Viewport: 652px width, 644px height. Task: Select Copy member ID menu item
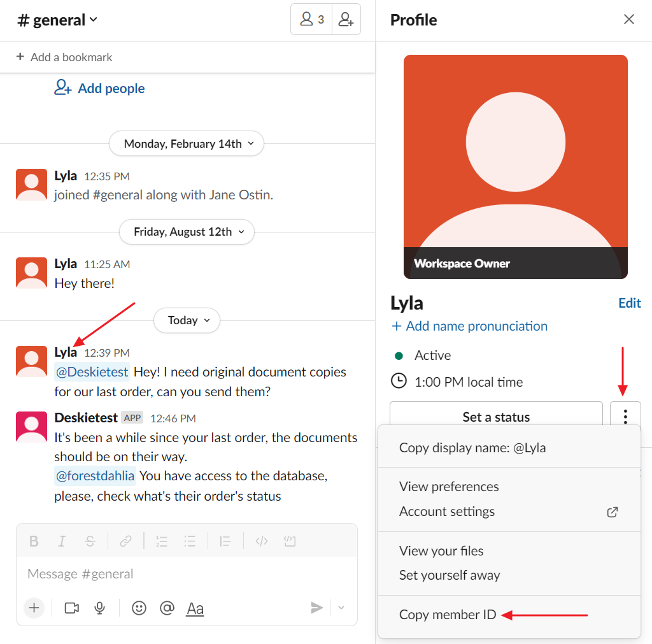coord(447,615)
